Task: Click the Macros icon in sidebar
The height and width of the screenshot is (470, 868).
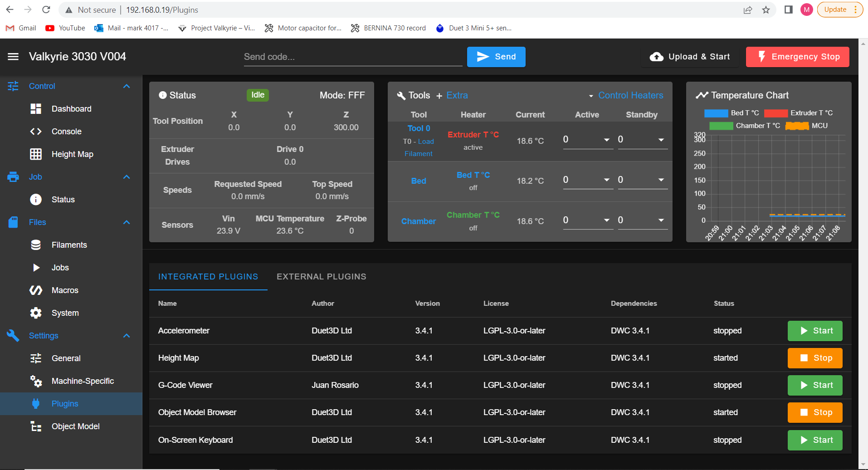Action: 36,290
